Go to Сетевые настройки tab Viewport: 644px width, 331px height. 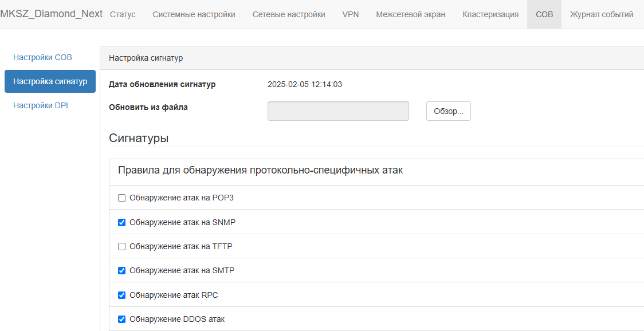[x=289, y=14]
